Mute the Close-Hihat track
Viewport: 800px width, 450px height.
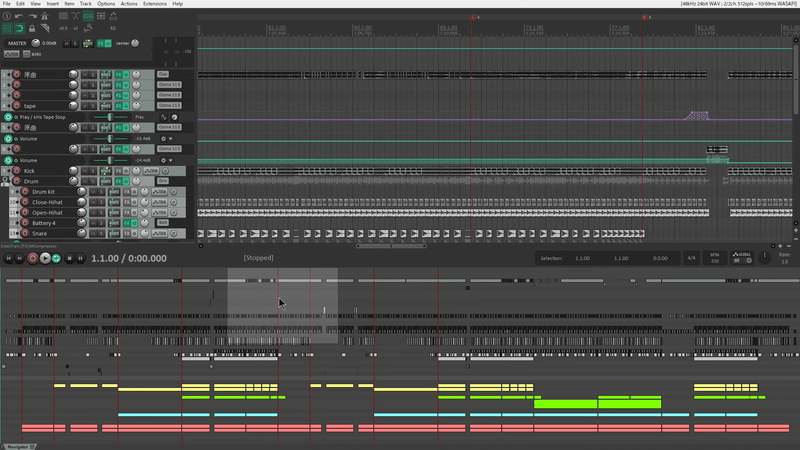coord(93,202)
